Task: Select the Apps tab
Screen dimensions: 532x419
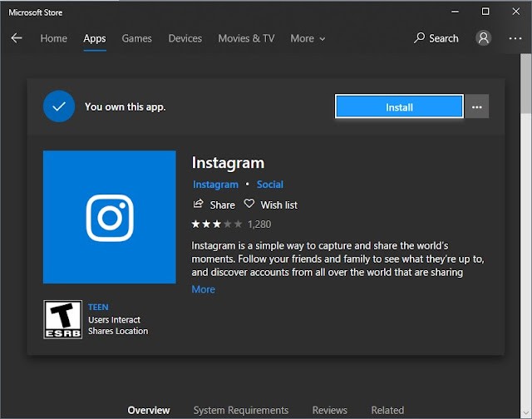Action: click(x=95, y=38)
